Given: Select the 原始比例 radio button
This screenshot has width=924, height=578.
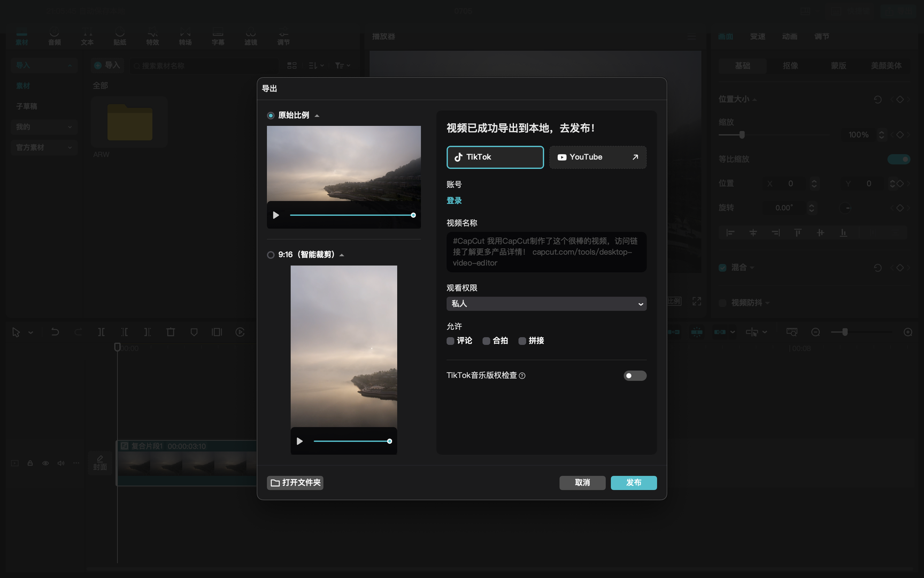Looking at the screenshot, I should tap(271, 116).
